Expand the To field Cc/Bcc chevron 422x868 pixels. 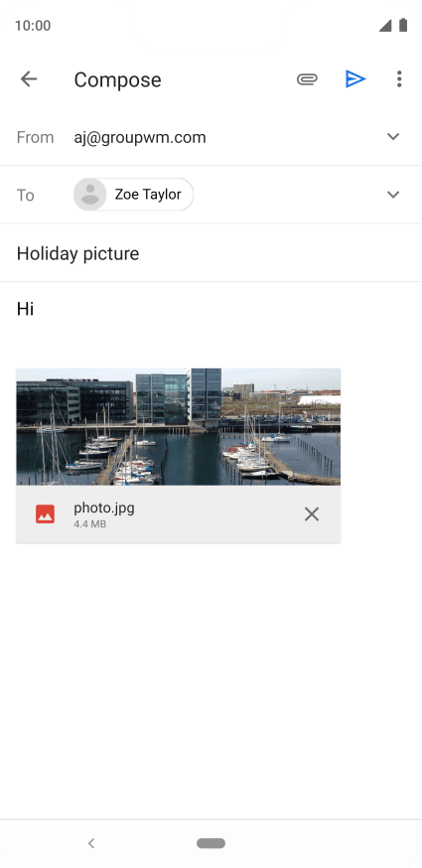coord(393,195)
